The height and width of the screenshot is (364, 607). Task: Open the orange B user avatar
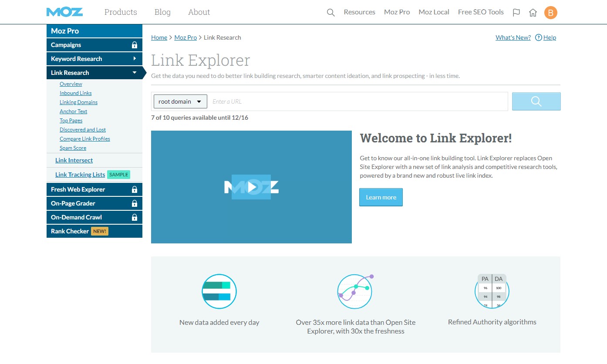click(551, 13)
